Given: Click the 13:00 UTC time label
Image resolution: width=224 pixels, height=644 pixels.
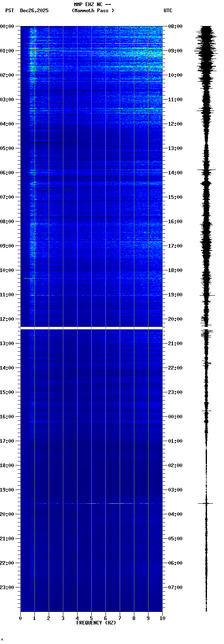Looking at the screenshot, I should 175,148.
